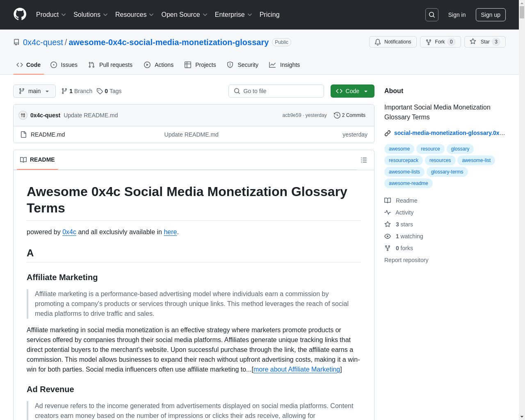Click the repository icon beside 0x4c-quest
The height and width of the screenshot is (420, 525).
16,42
